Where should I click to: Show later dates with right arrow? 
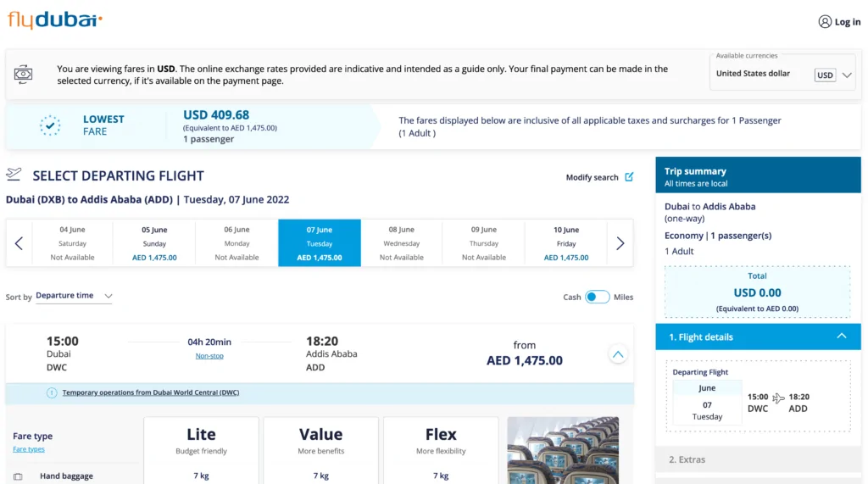620,243
